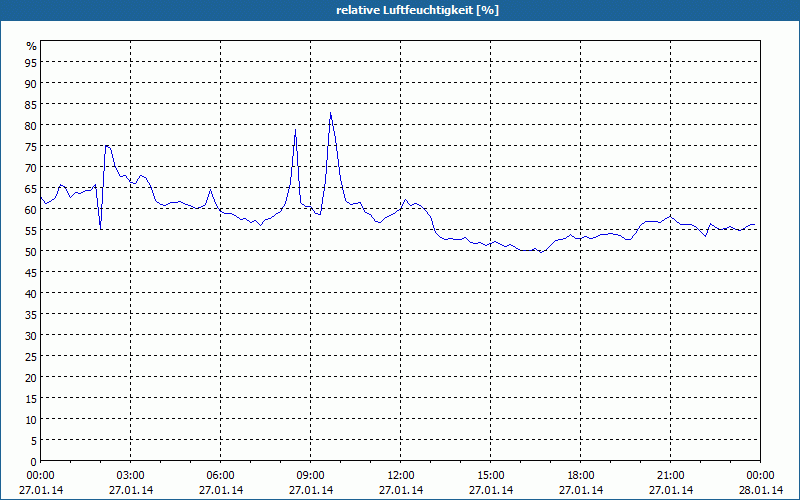Image resolution: width=800 pixels, height=500 pixels.
Task: Click the y-axis tick label "40"
Action: click(x=31, y=293)
